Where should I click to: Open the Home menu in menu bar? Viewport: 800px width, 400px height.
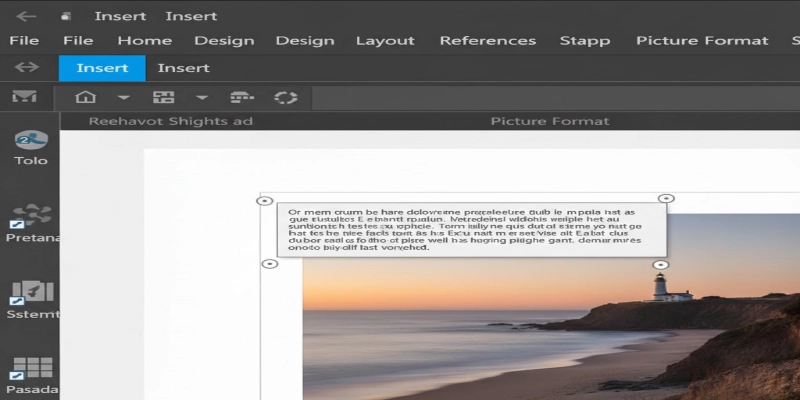pos(144,41)
